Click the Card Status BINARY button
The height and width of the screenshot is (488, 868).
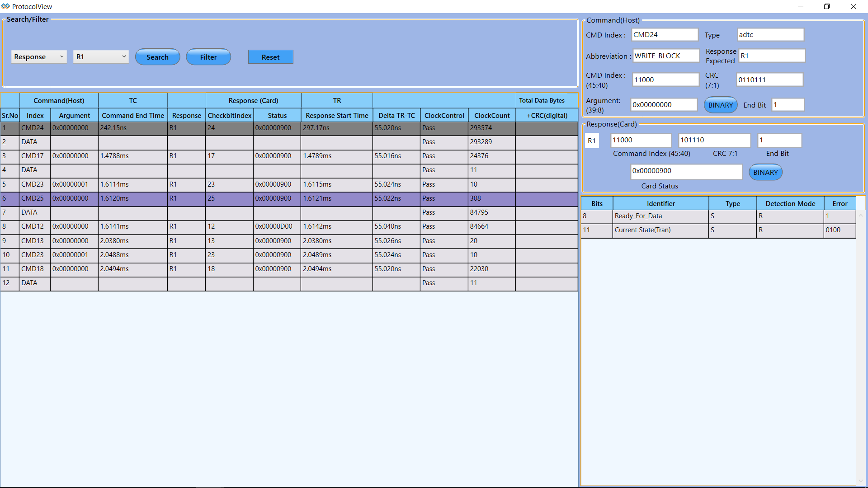(765, 173)
